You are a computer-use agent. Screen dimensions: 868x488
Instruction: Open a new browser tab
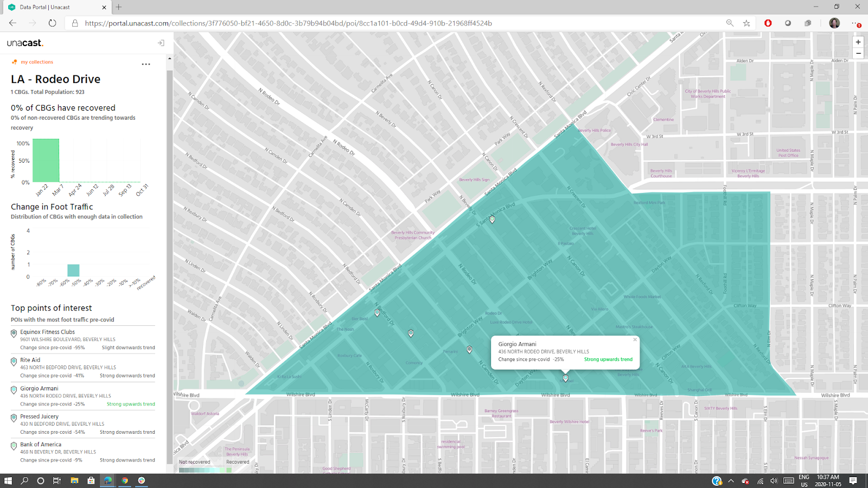(118, 7)
